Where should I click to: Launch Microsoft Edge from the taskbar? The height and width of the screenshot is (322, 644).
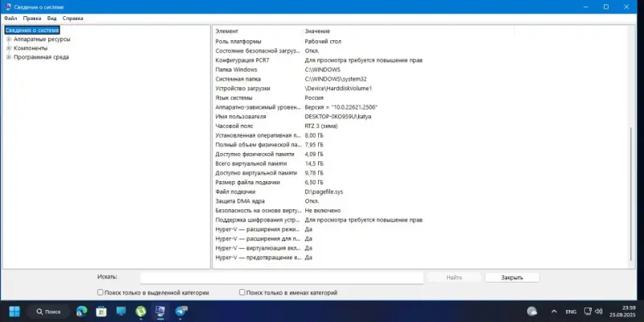[81, 311]
